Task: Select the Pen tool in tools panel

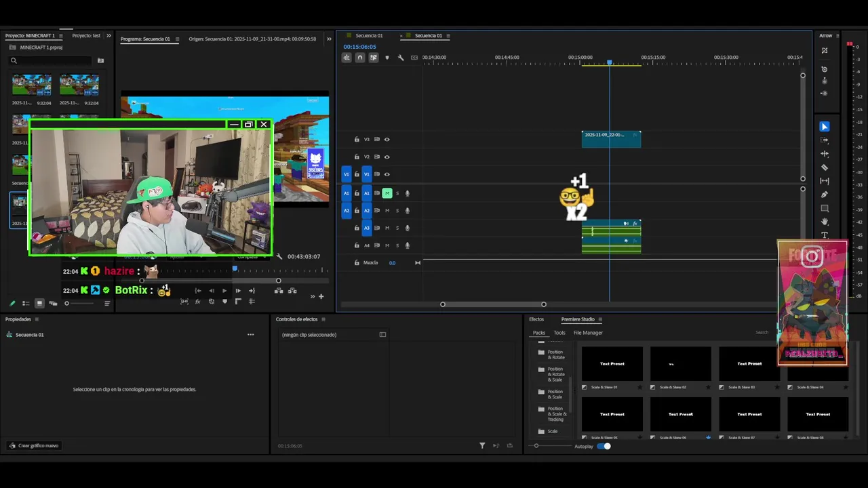Action: coord(825,195)
